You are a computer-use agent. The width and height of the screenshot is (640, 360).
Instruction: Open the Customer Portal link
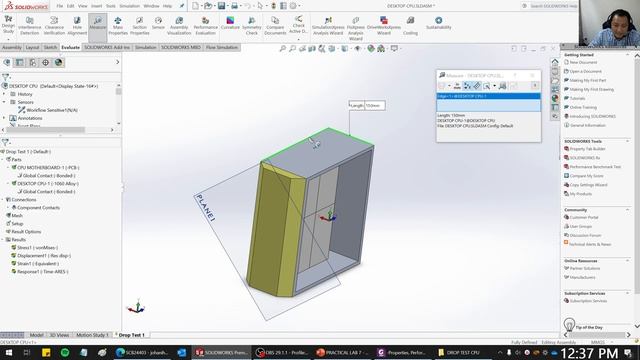click(x=584, y=218)
